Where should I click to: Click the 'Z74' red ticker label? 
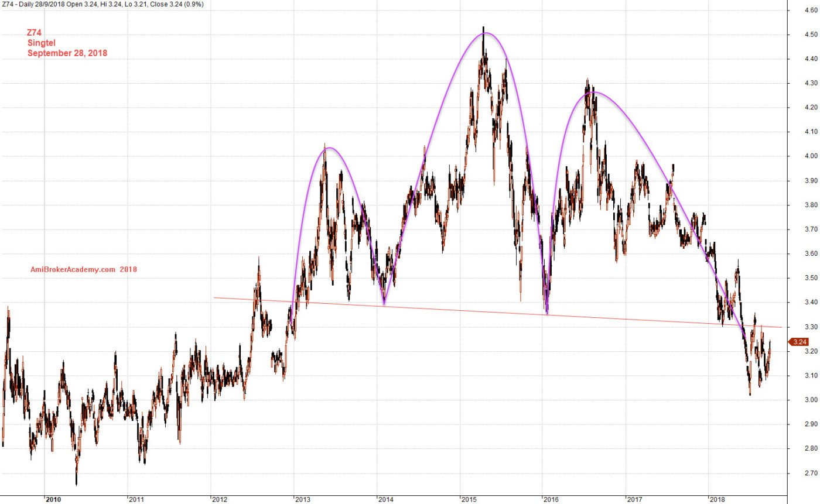click(35, 33)
